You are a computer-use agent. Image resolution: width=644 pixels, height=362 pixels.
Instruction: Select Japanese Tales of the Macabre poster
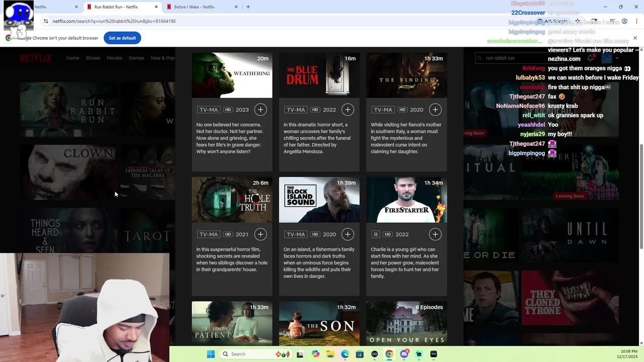click(x=147, y=172)
